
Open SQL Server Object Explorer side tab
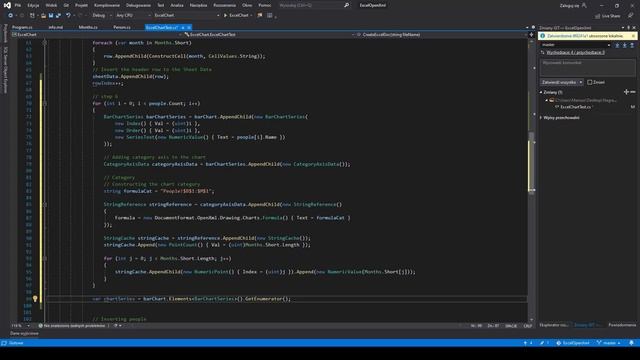coord(5,70)
